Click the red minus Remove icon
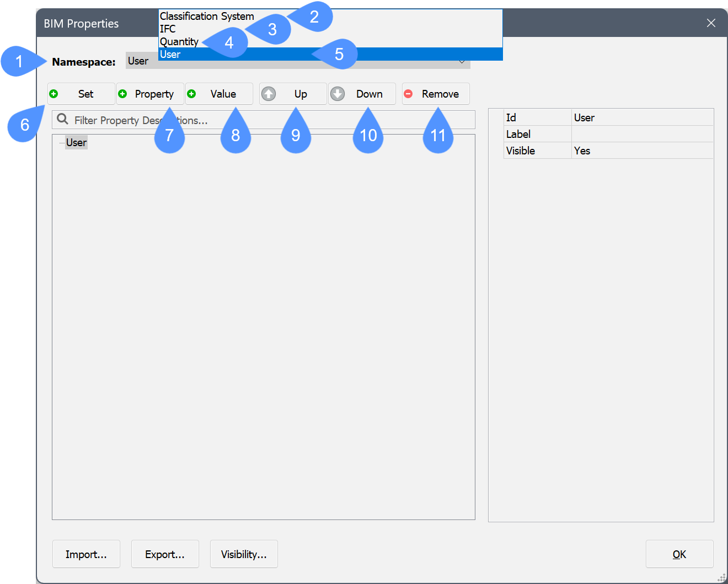The image size is (728, 584). tap(408, 94)
